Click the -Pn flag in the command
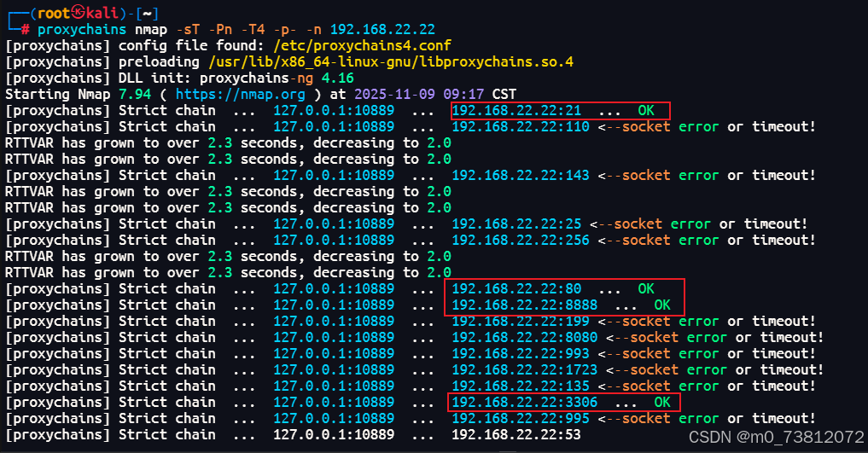The width and height of the screenshot is (868, 453). [x=220, y=29]
